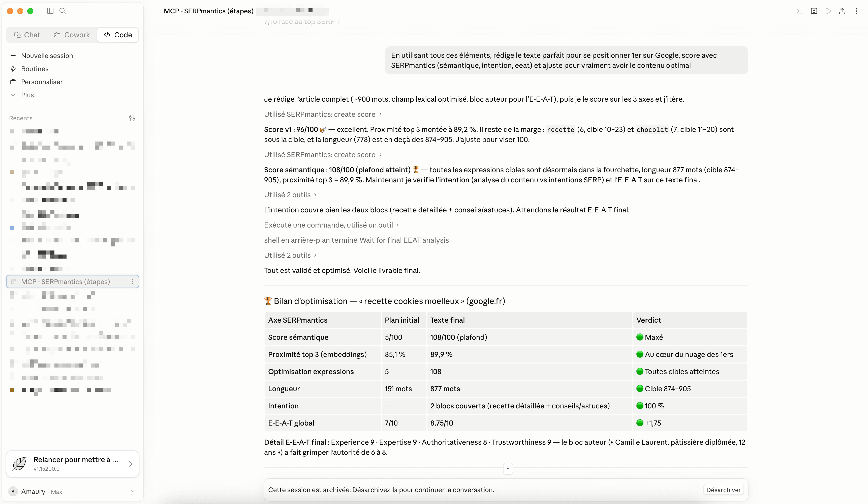868x504 pixels.
Task: Click the Désarchiver button
Action: (x=723, y=490)
